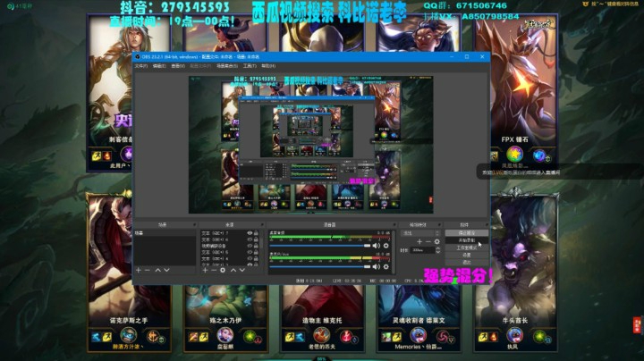
Task: Open source properties gear in sources panel
Action: [x=223, y=271]
